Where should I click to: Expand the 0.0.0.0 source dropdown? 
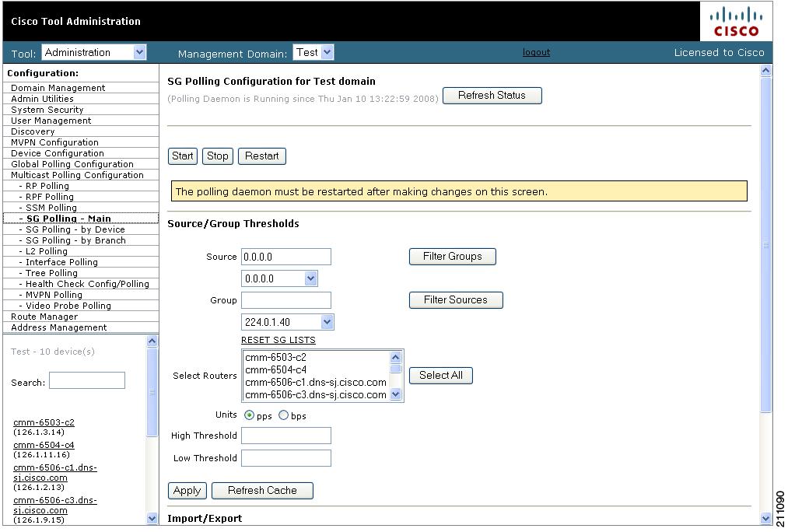coord(279,278)
